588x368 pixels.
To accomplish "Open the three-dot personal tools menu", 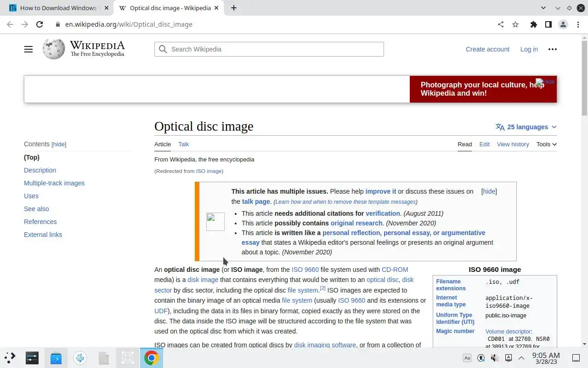I will click(x=553, y=49).
